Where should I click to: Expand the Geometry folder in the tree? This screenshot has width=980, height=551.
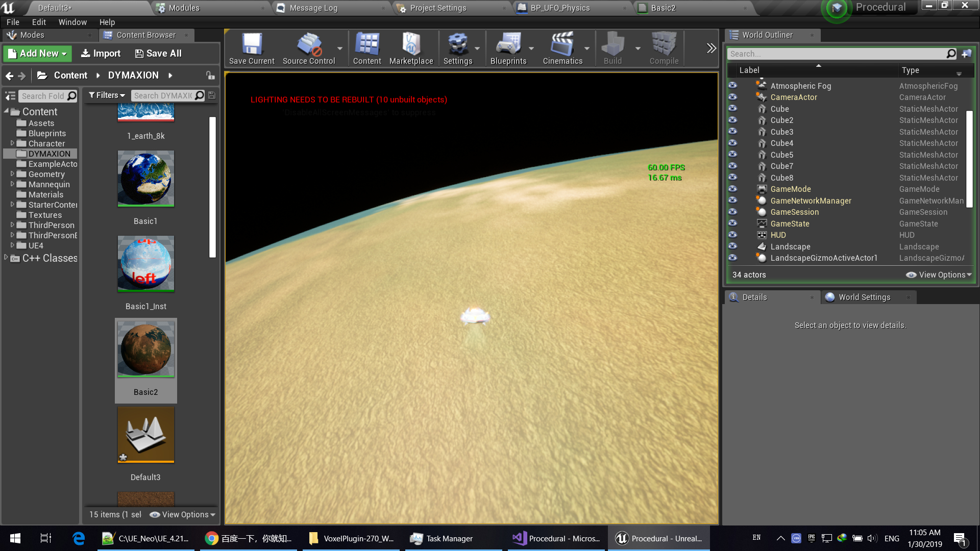point(12,174)
